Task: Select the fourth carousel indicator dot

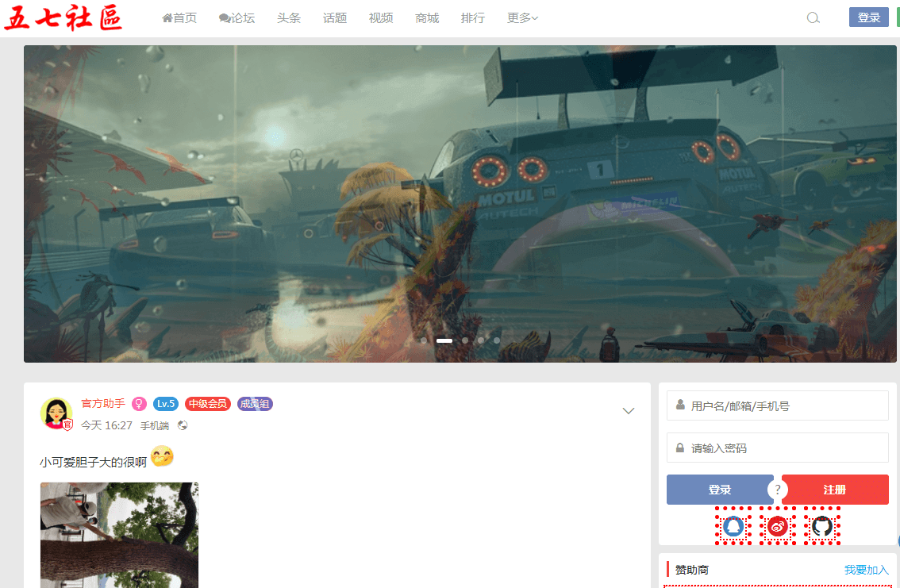Action: click(481, 340)
